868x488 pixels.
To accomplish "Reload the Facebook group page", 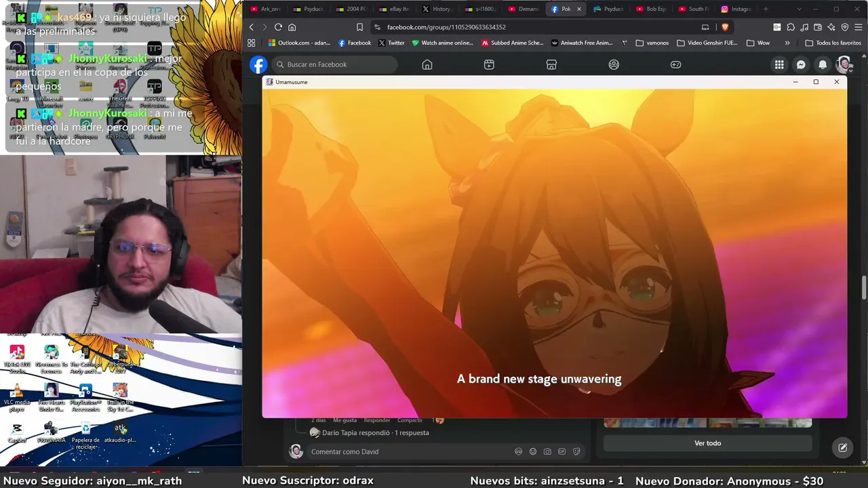I will click(278, 27).
